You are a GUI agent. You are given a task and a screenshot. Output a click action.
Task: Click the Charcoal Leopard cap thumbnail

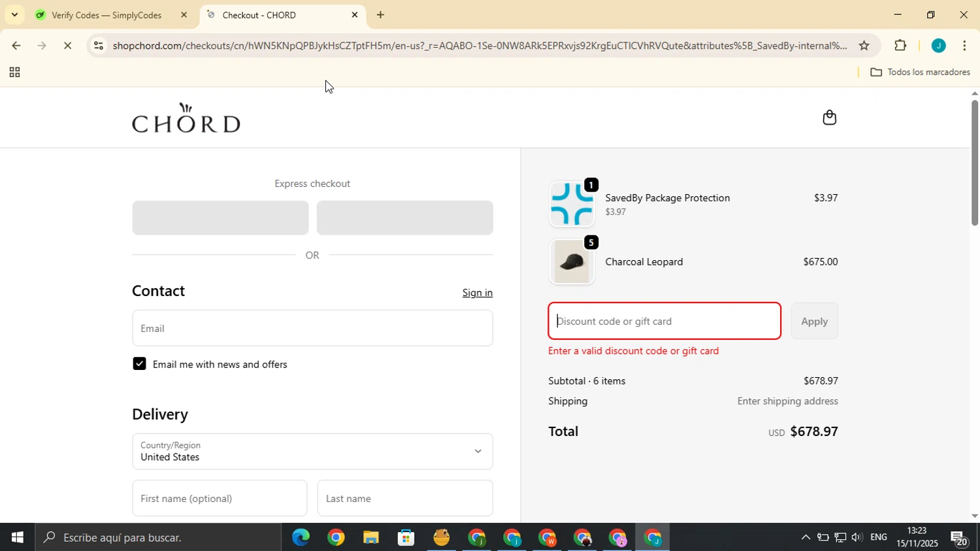[x=572, y=261]
